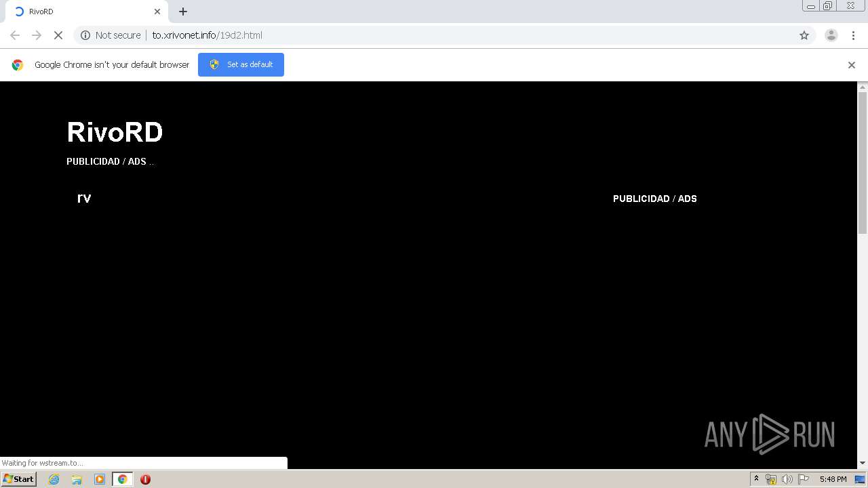868x488 pixels.
Task: Stop loading the page
Action: click(x=58, y=35)
